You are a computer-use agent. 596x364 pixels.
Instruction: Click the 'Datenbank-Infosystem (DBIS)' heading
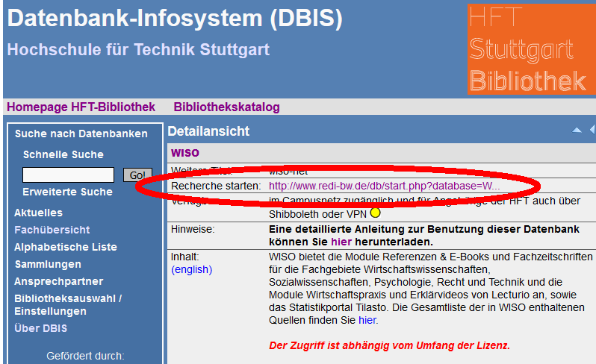point(175,18)
